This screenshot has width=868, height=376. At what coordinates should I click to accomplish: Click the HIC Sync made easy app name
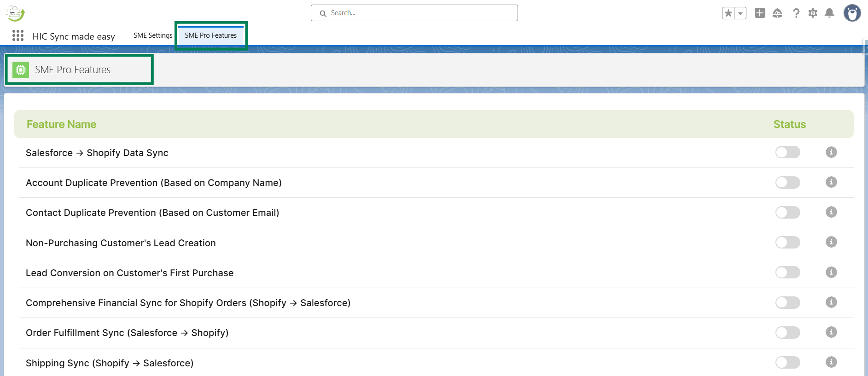[74, 36]
